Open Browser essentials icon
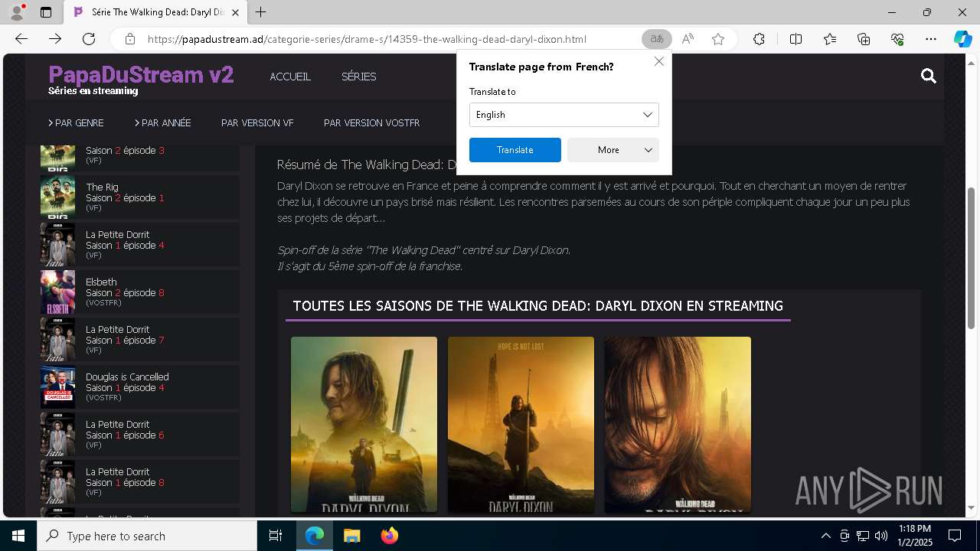The height and width of the screenshot is (551, 980). pos(897,39)
